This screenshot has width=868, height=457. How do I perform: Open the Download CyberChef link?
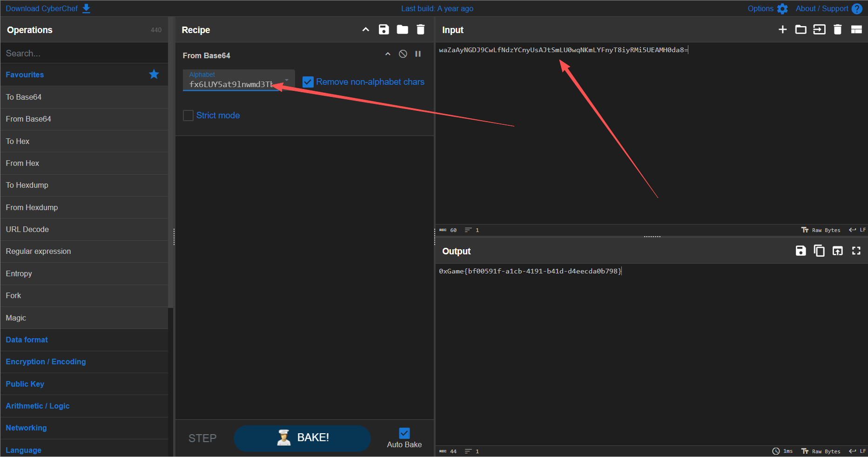point(47,8)
